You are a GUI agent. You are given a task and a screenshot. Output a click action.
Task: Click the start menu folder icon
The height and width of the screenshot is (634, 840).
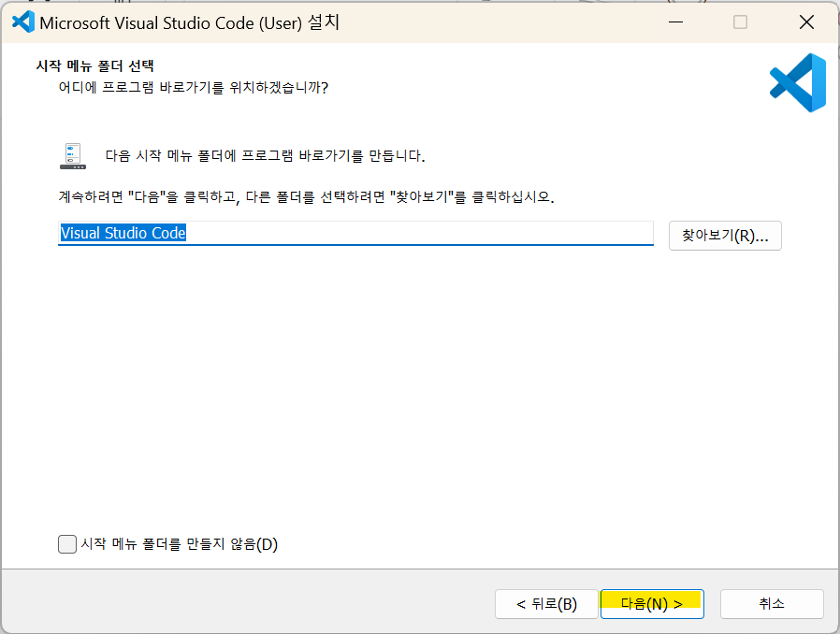(73, 156)
